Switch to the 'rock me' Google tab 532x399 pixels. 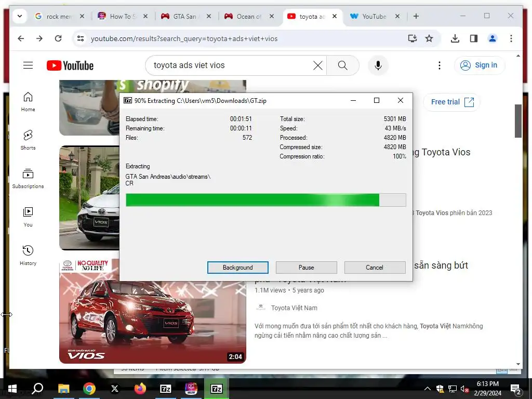click(55, 16)
